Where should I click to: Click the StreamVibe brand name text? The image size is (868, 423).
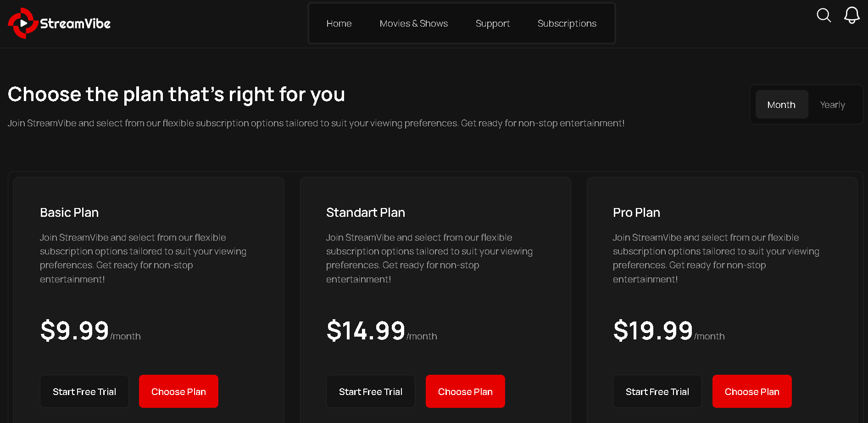pyautogui.click(x=75, y=24)
